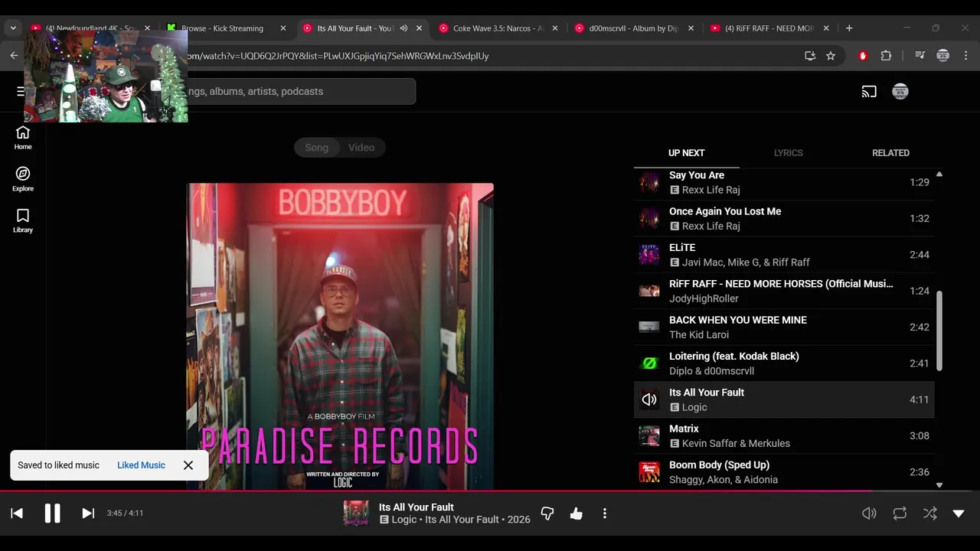This screenshot has height=551, width=980.
Task: Close the Its All Your Fault browser tab
Action: point(419,28)
